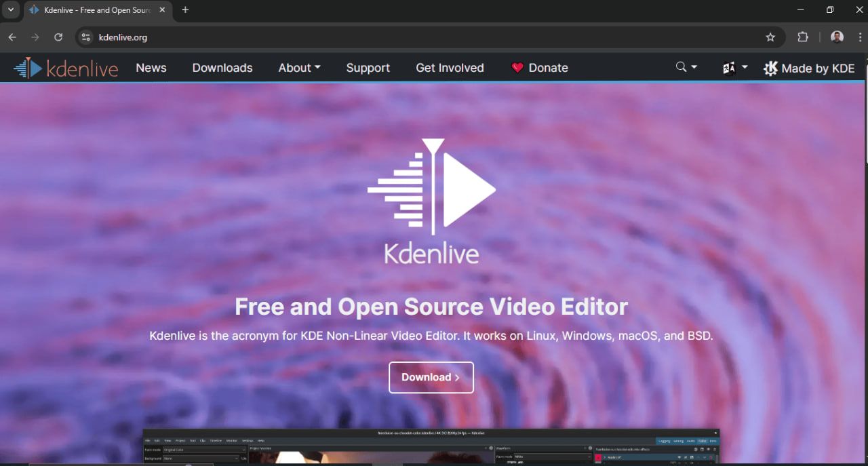Viewport: 868px width, 466px height.
Task: Click the Download button
Action: pyautogui.click(x=431, y=377)
